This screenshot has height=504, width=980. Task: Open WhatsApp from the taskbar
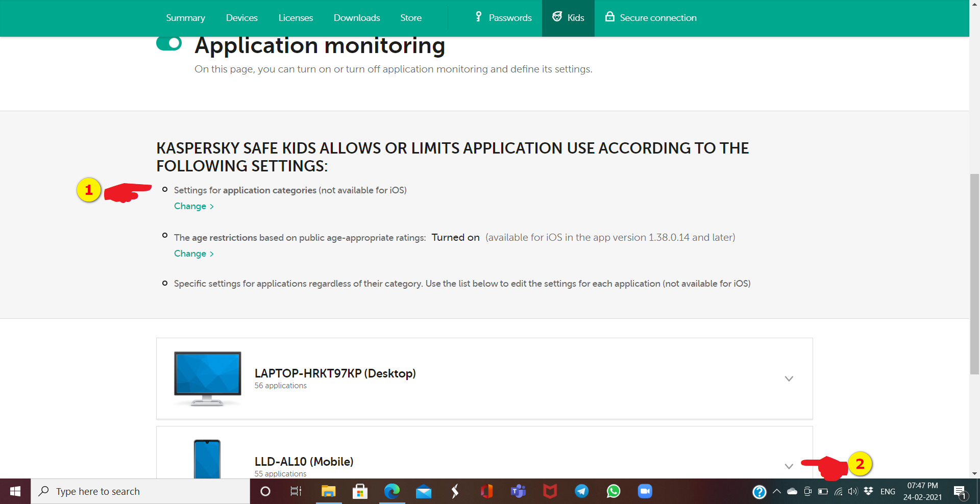click(613, 491)
